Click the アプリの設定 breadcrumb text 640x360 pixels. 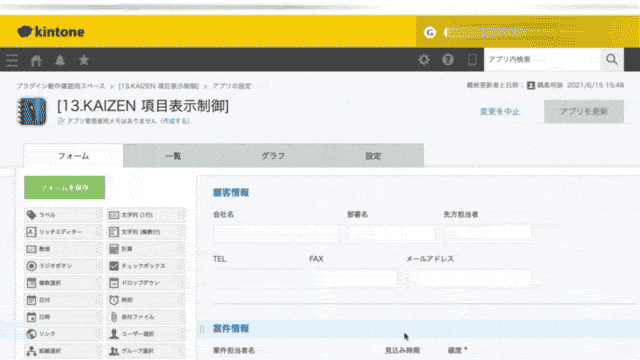[x=231, y=86]
